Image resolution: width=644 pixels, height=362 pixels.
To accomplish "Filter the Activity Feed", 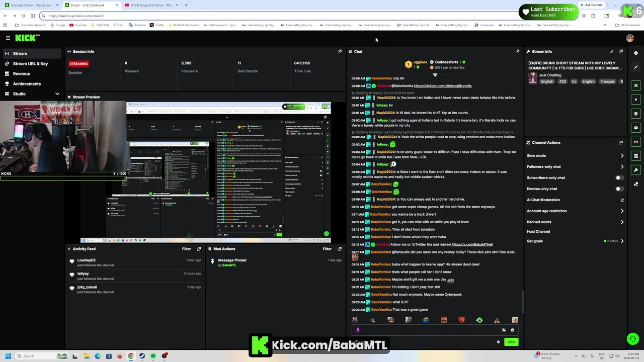I will pyautogui.click(x=186, y=249).
